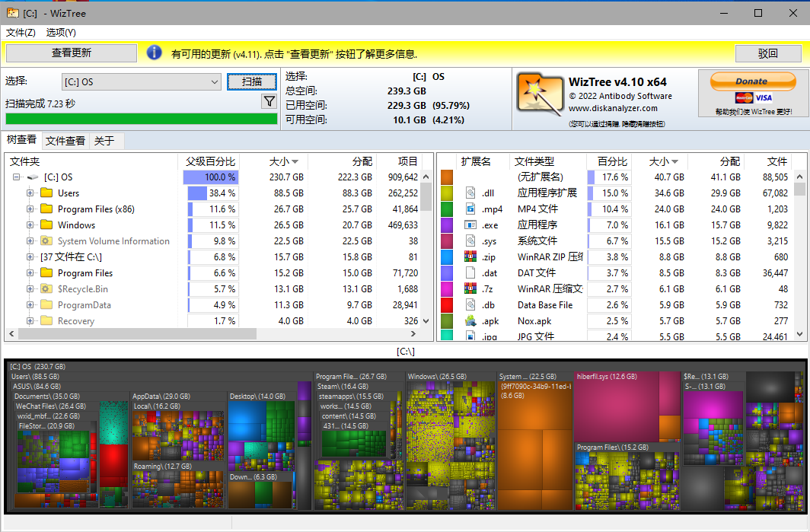The height and width of the screenshot is (532, 810).
Task: Click the Recovery folder icon
Action: coord(46,320)
